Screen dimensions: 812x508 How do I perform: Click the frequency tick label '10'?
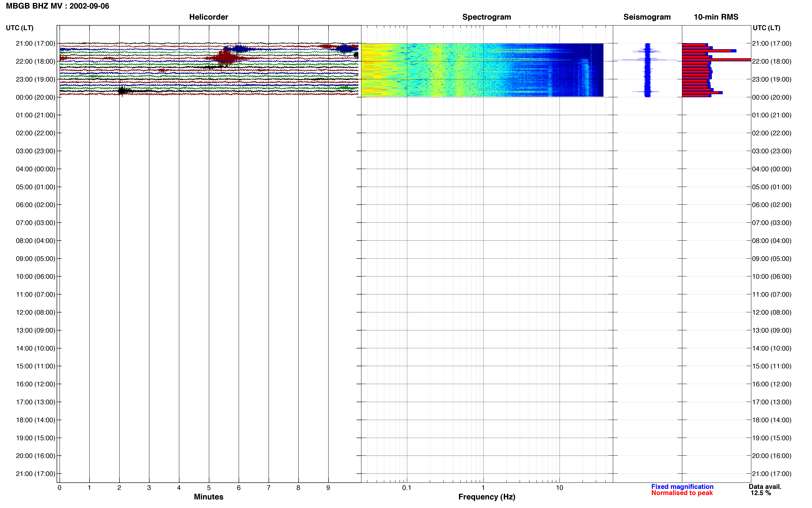tap(559, 488)
